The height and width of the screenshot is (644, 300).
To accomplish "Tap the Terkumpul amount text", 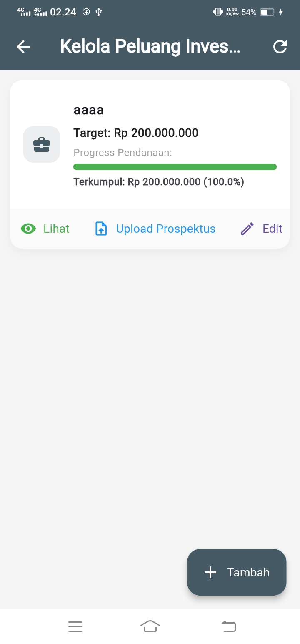I will [x=159, y=182].
